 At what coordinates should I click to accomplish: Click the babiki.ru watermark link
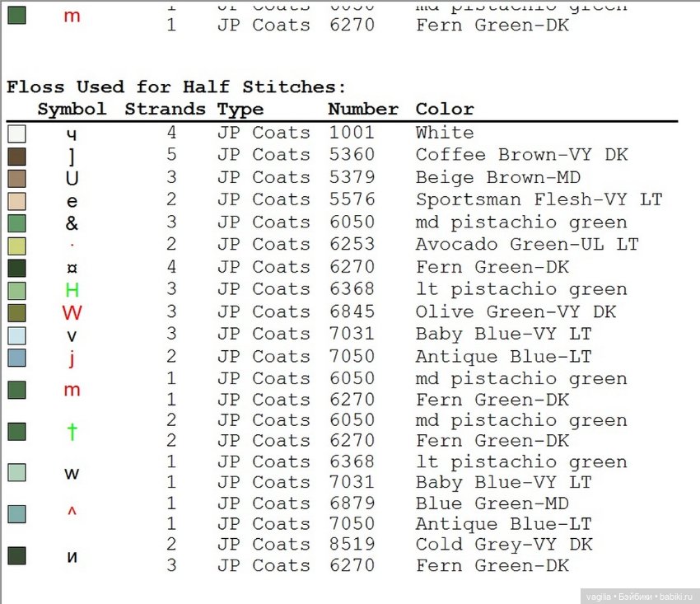[x=675, y=594]
